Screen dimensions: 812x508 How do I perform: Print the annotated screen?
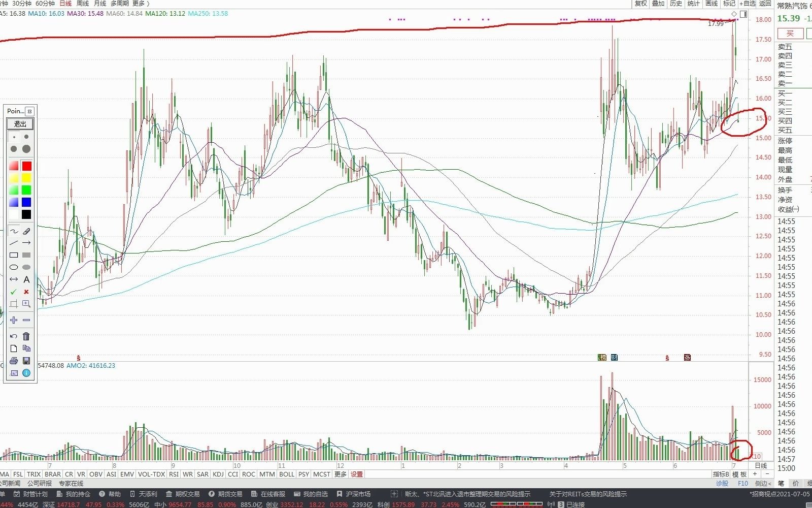click(x=14, y=361)
